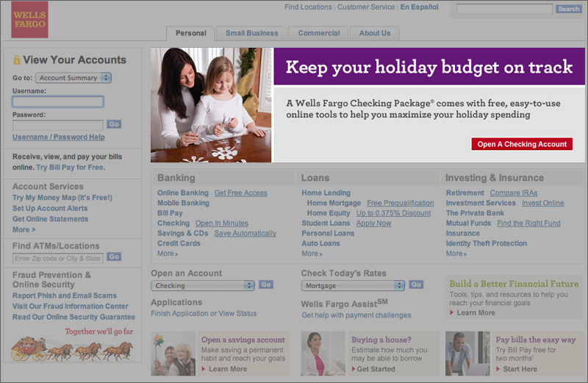Click the Wells Fargo logo
Screen dimensions: 588x383
tap(29, 20)
